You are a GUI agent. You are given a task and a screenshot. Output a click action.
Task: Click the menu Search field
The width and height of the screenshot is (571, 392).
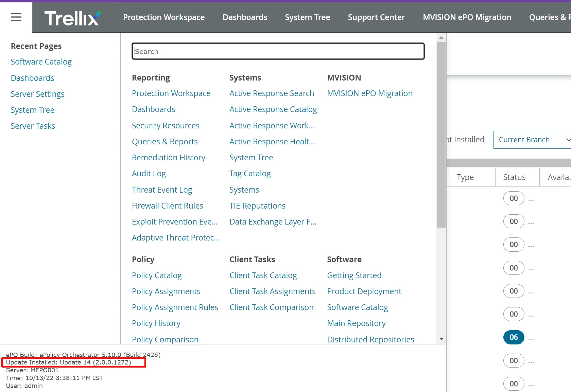278,51
